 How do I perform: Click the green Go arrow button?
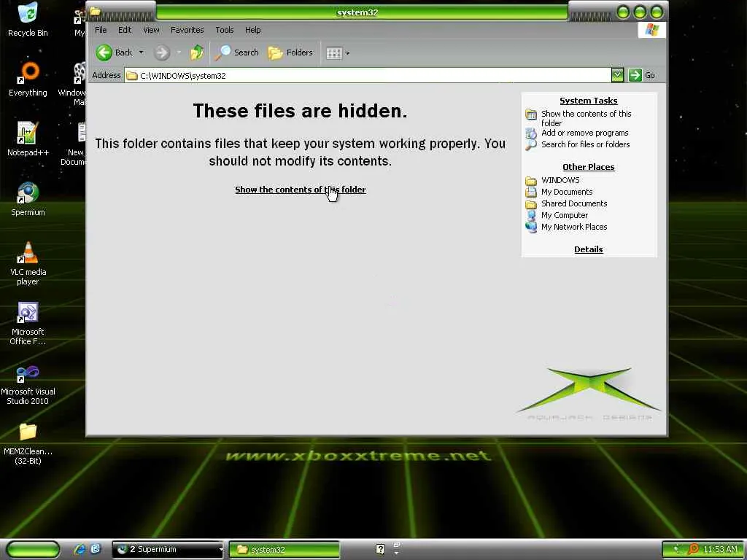point(635,75)
